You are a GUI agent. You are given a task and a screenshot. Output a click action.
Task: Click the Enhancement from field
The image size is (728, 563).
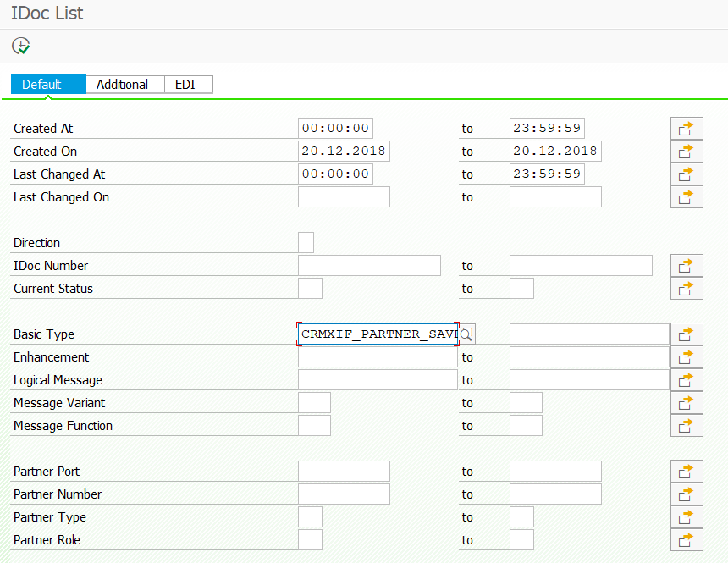[x=377, y=357]
